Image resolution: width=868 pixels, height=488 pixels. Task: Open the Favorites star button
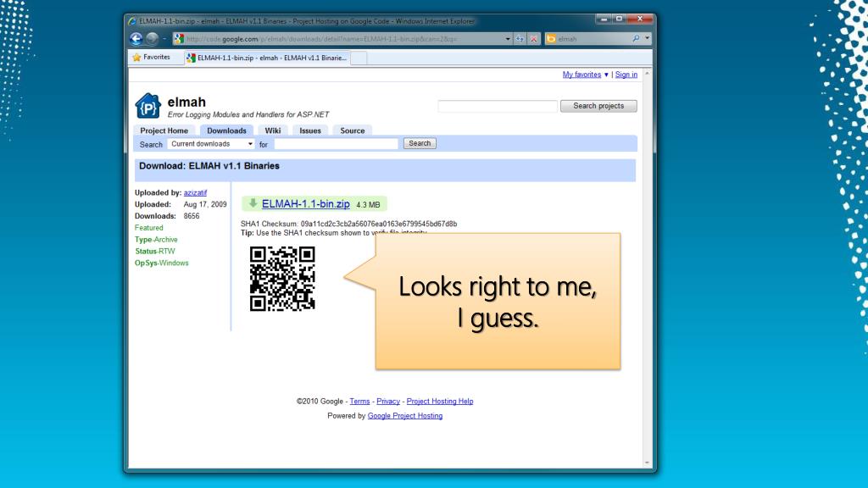point(152,57)
